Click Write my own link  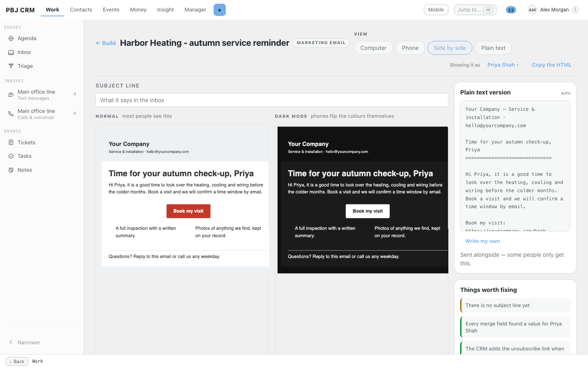(x=482, y=241)
